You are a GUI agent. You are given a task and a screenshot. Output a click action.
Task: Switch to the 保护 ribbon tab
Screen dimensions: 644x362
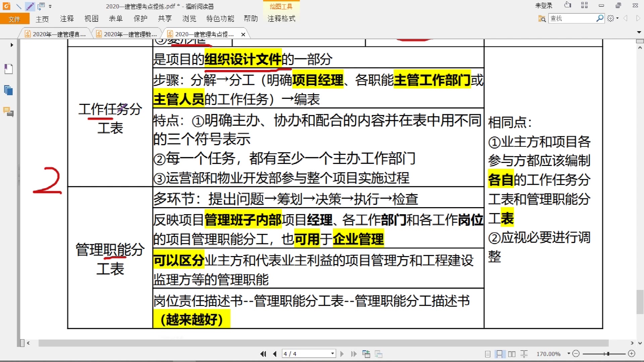pyautogui.click(x=140, y=19)
